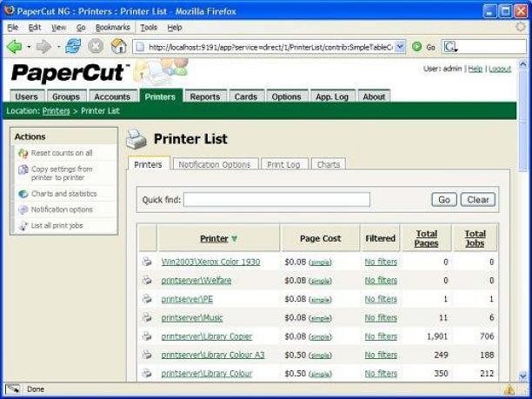This screenshot has height=399, width=532.
Task: Click printer icon in Library Colour A3 row
Action: pyautogui.click(x=147, y=355)
